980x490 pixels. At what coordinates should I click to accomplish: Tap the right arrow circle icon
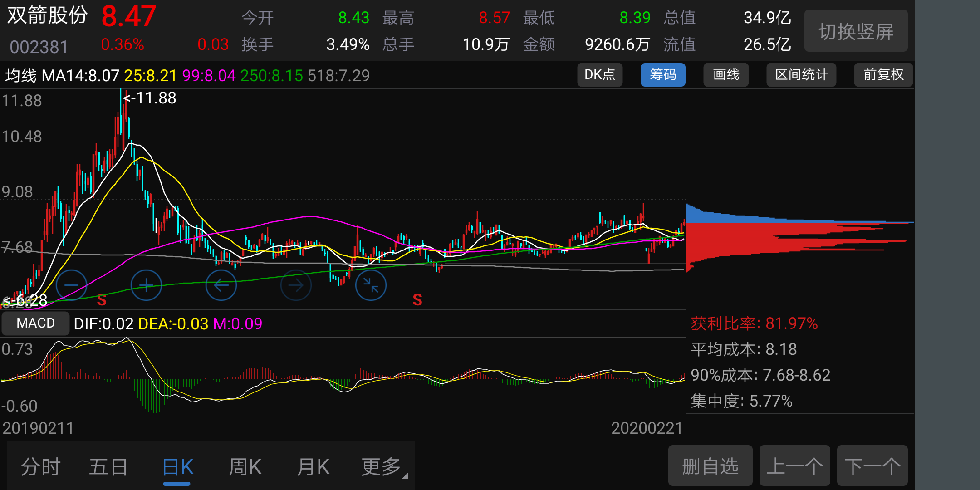[x=296, y=285]
